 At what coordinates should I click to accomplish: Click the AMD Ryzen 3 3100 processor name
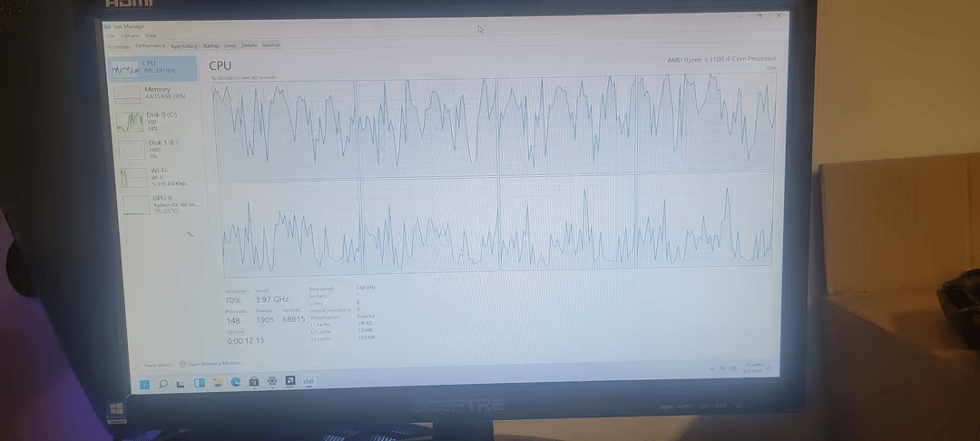[x=722, y=59]
